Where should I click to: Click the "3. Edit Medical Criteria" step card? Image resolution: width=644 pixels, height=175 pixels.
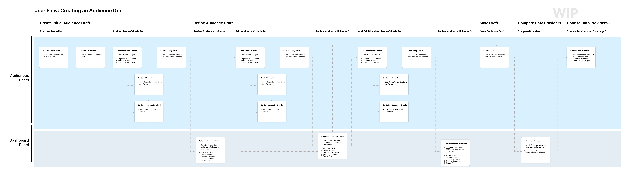click(x=250, y=57)
